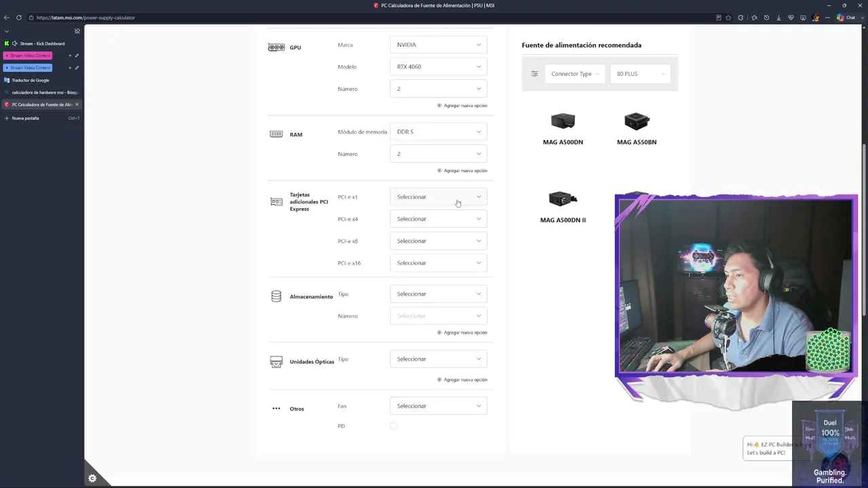This screenshot has width=868, height=488.
Task: Click the GPU graphics card icon
Action: tap(276, 47)
